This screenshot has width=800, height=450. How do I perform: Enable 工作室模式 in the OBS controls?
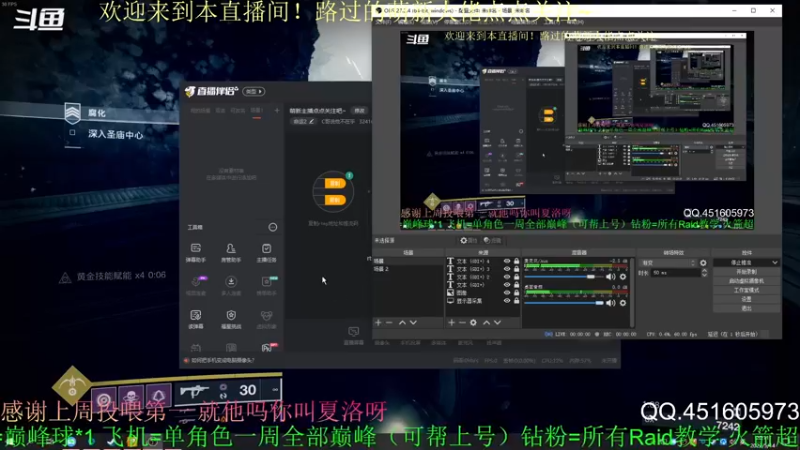point(746,290)
